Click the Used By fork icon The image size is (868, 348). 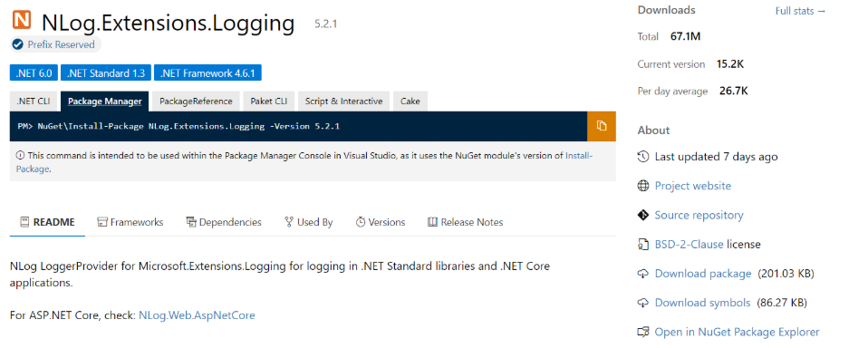[289, 222]
